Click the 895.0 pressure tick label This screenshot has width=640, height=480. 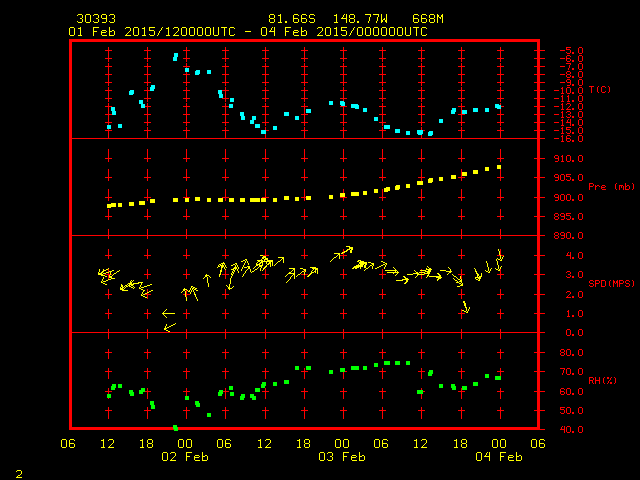click(x=569, y=217)
